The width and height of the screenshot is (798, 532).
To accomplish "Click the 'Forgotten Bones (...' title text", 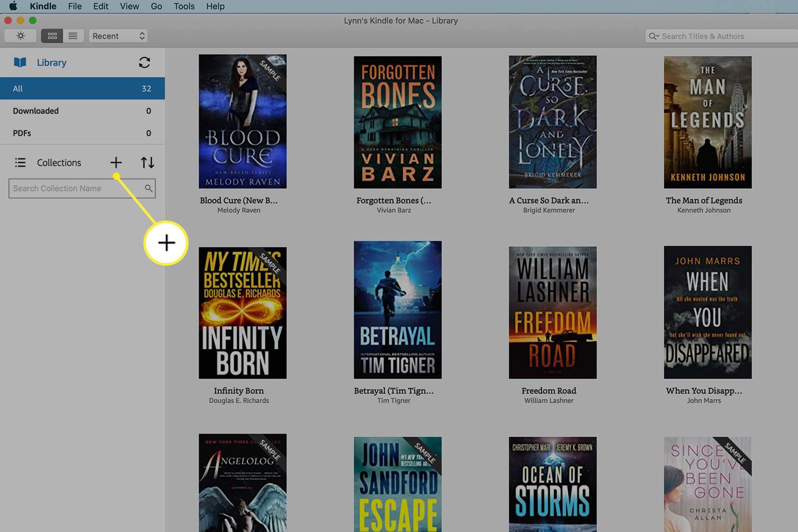I will [394, 201].
